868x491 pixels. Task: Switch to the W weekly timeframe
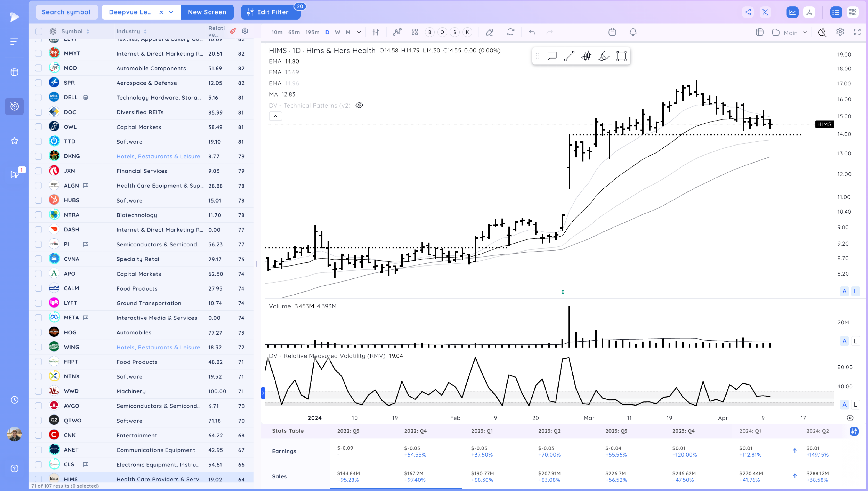point(337,32)
